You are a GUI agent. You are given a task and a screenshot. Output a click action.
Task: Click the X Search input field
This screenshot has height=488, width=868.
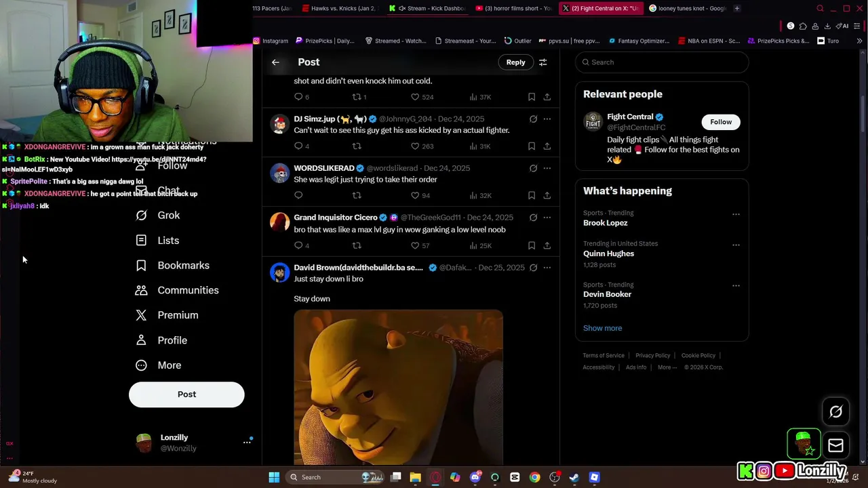(x=662, y=62)
